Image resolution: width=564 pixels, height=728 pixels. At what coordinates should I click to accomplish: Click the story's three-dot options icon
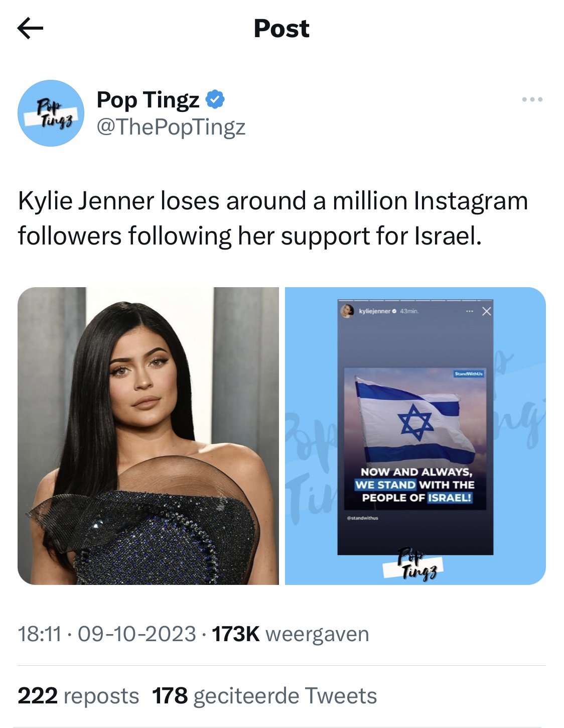coord(470,311)
